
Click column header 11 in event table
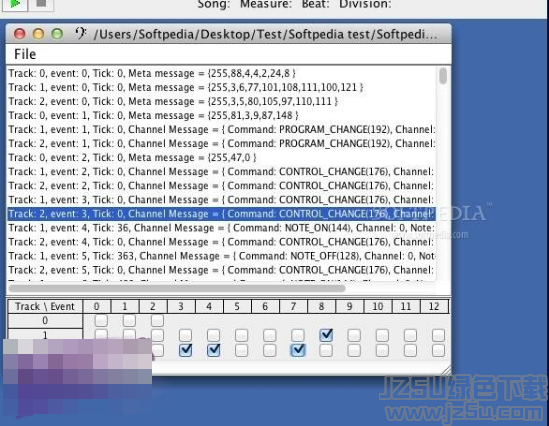point(406,306)
